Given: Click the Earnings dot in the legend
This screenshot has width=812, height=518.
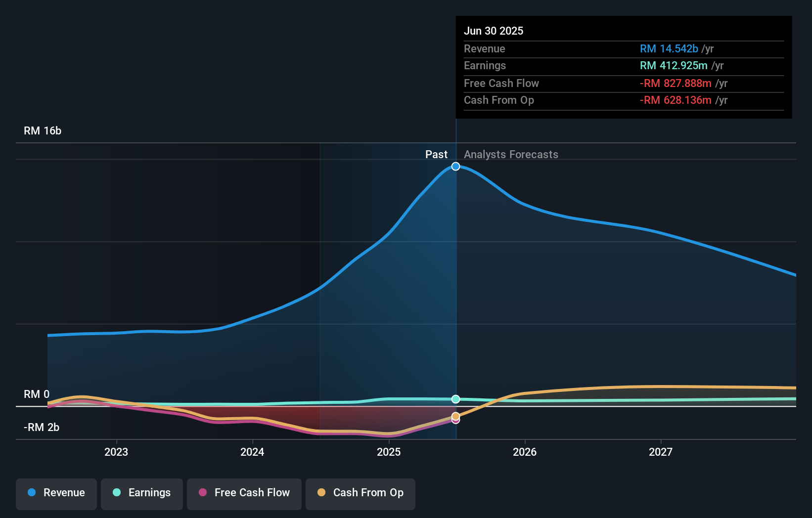Looking at the screenshot, I should (116, 493).
